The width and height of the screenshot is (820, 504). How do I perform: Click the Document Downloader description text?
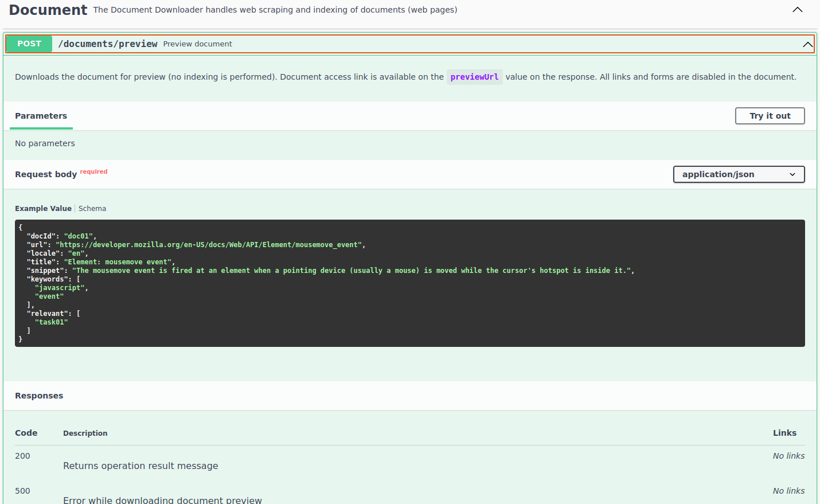coord(275,10)
